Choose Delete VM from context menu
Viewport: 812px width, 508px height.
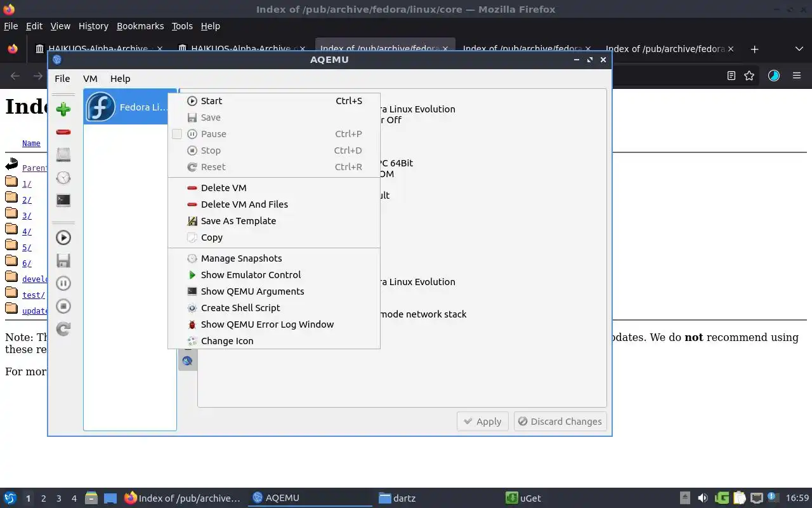click(x=274, y=188)
